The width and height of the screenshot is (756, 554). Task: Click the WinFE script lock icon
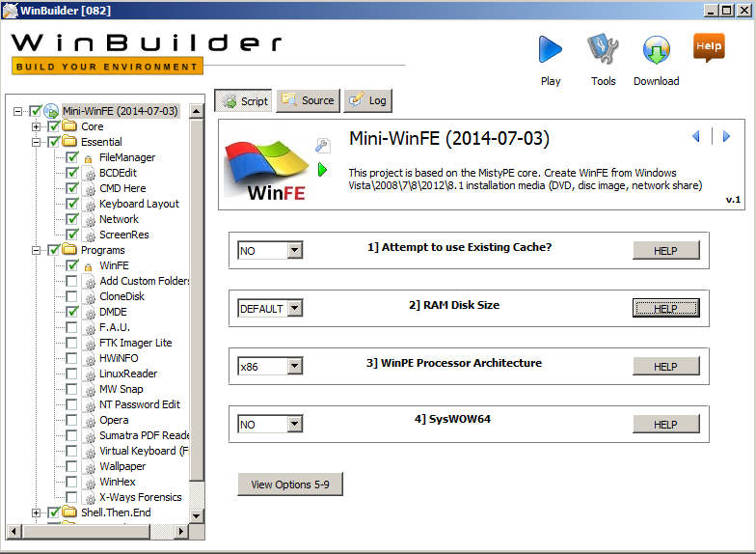(88, 266)
